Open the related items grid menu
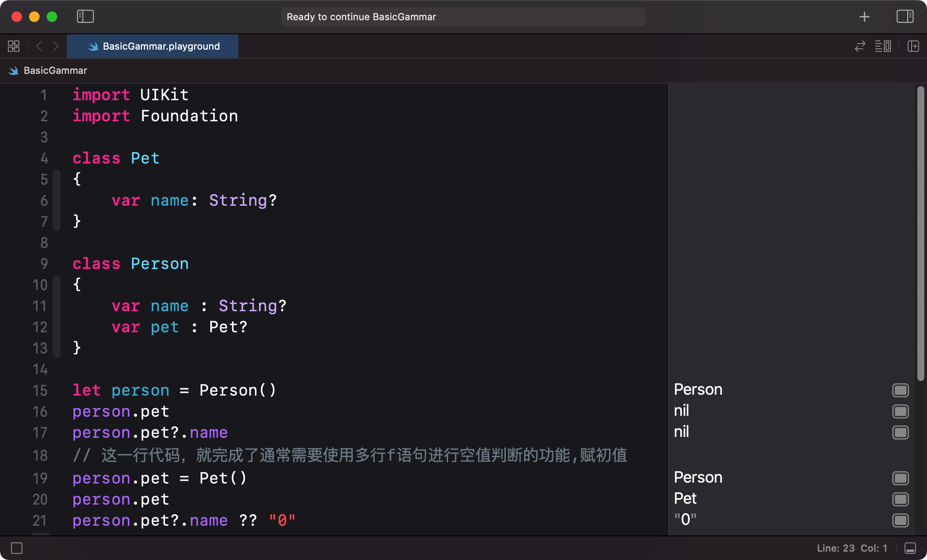 [14, 46]
